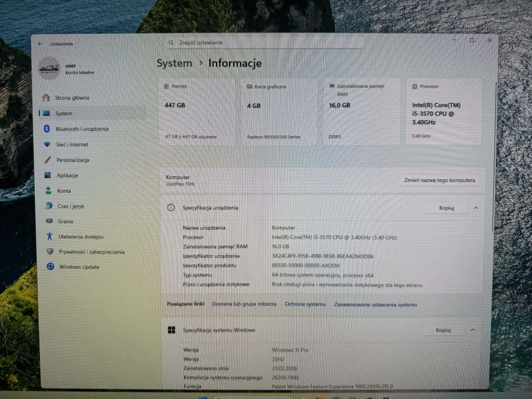Open Zaawansowane ustawienia systemu link

click(x=376, y=304)
